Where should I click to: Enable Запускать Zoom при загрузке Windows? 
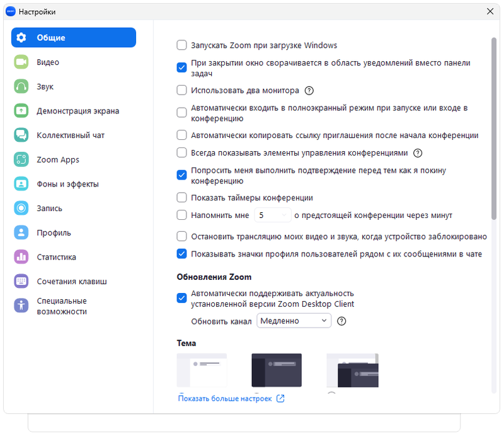tap(181, 45)
